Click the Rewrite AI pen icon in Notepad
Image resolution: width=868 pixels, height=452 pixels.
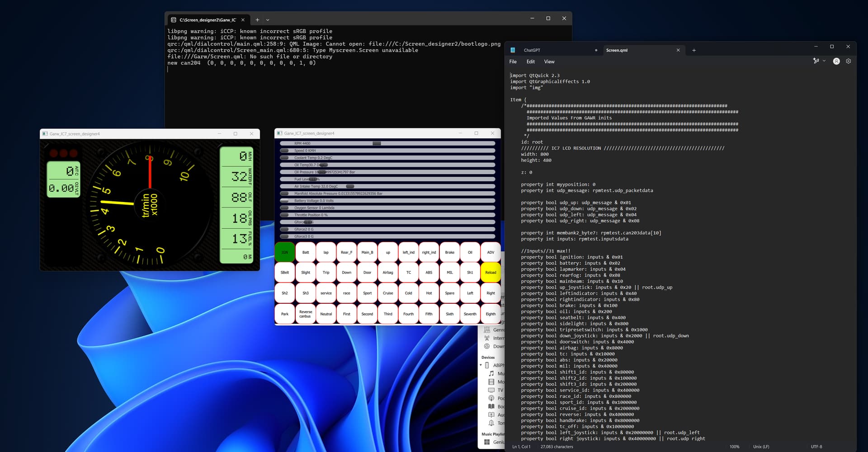816,61
